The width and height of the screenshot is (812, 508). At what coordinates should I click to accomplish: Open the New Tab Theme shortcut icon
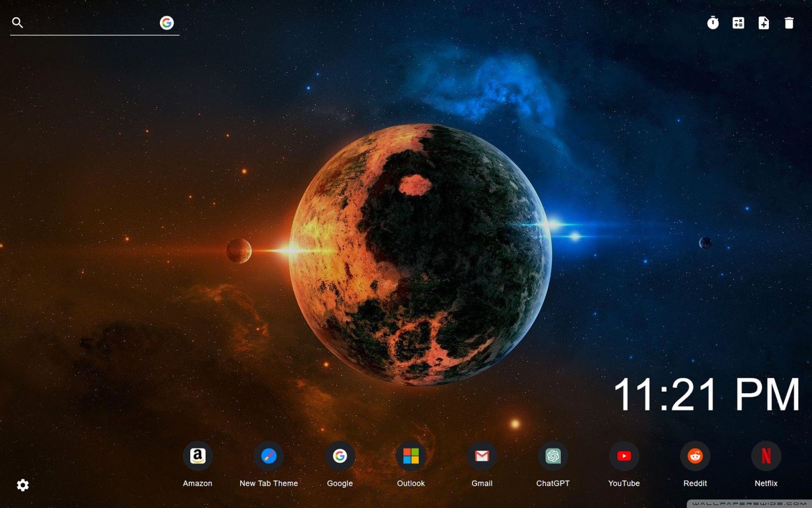pos(269,456)
